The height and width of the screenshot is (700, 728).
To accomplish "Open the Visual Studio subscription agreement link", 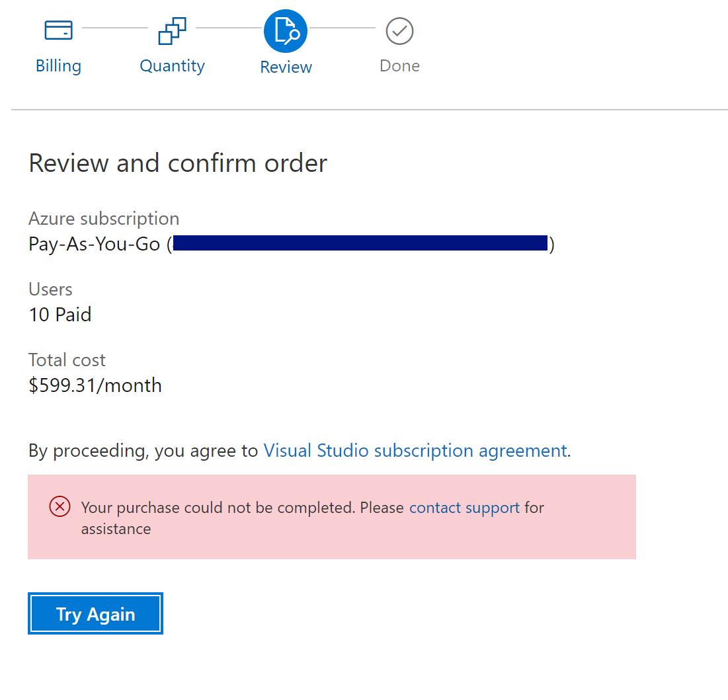I will (415, 451).
